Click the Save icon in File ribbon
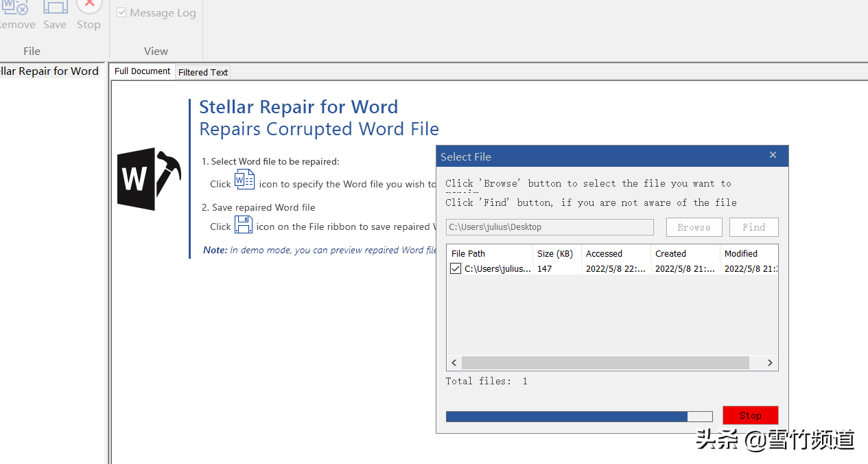 point(55,9)
